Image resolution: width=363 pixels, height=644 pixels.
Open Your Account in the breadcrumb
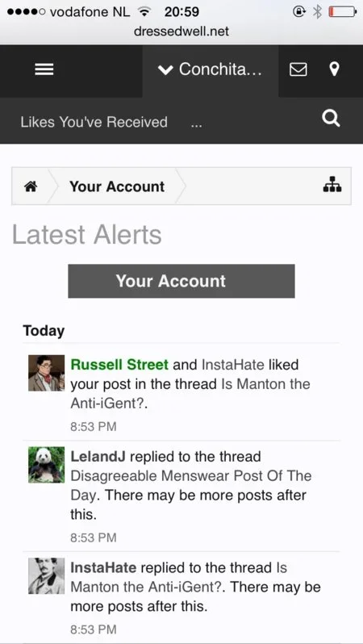[117, 186]
